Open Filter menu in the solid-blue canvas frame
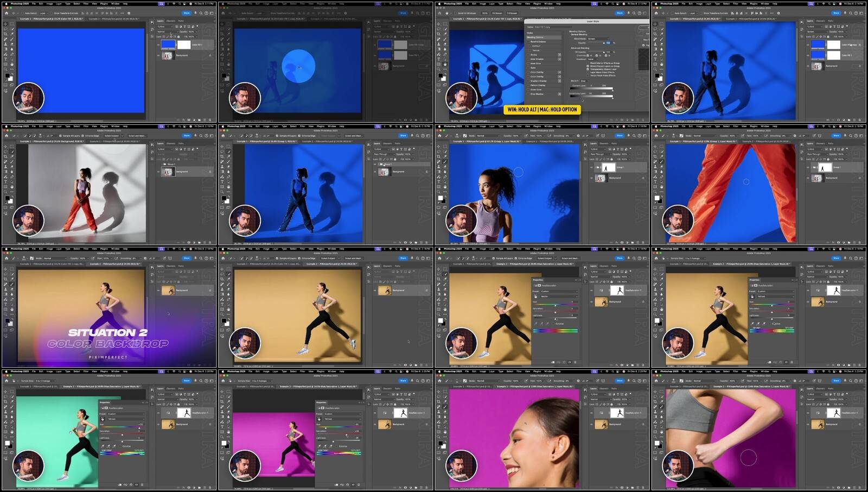 86,4
